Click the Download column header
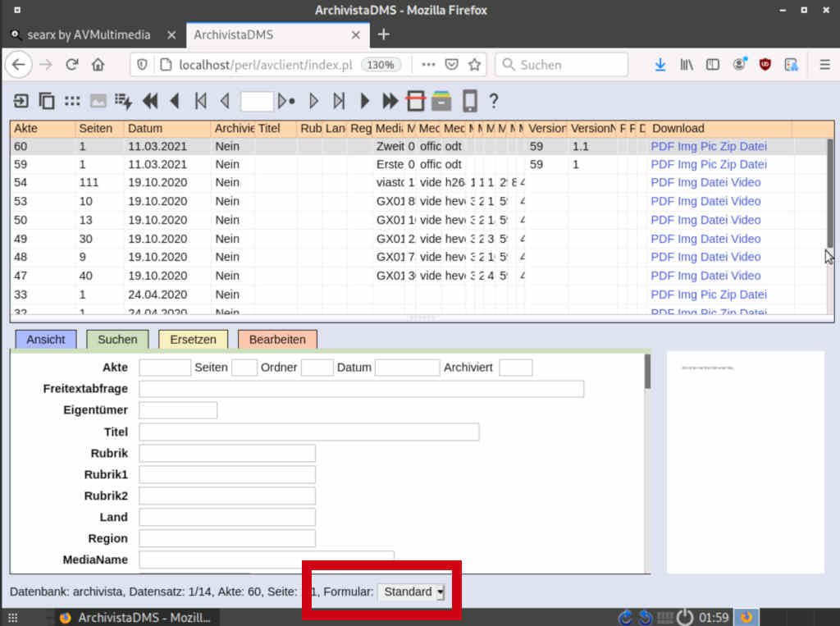Image resolution: width=840 pixels, height=626 pixels. (x=720, y=129)
